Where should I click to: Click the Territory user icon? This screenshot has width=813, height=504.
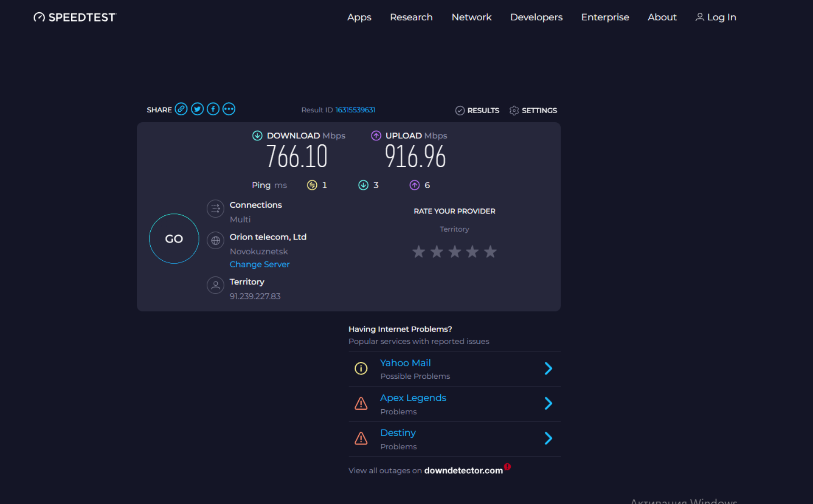tap(216, 285)
